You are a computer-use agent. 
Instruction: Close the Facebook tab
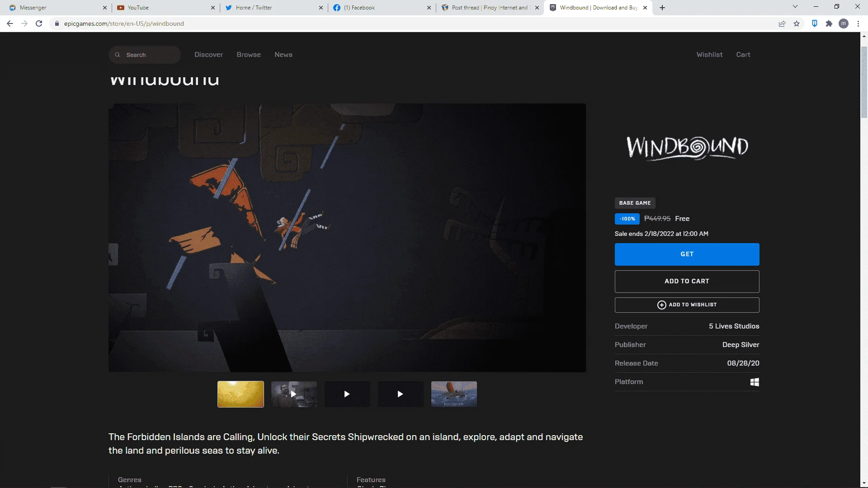(429, 8)
